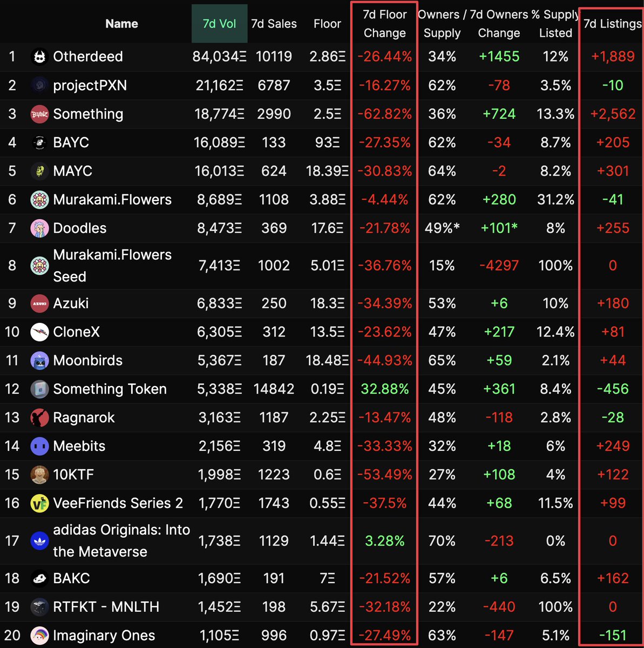The image size is (644, 648).
Task: Open the 10KTF collection name
Action: [x=73, y=475]
